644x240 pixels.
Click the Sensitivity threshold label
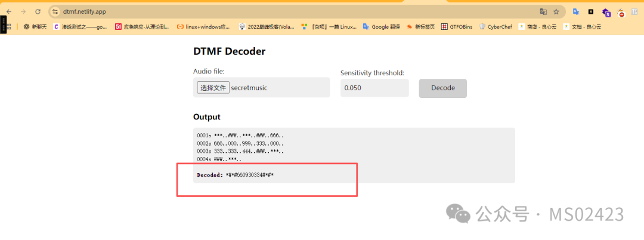pyautogui.click(x=373, y=73)
